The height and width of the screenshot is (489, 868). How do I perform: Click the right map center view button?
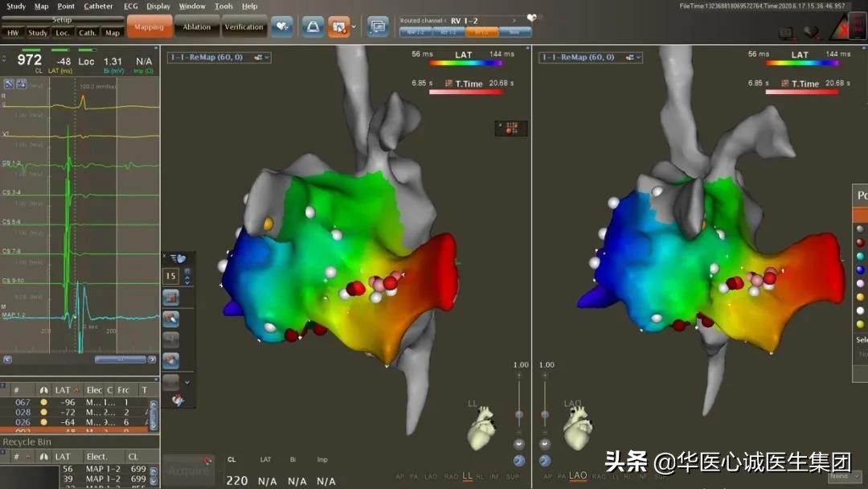(x=545, y=444)
